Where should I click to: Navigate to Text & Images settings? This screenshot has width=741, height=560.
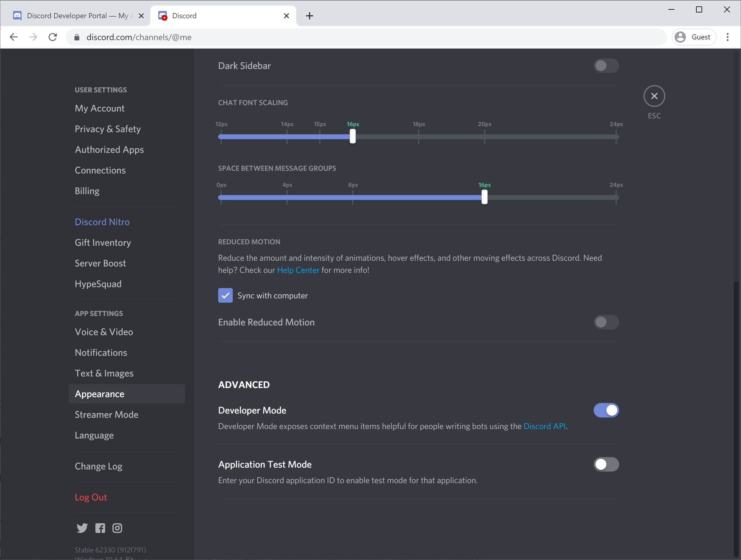pyautogui.click(x=104, y=373)
